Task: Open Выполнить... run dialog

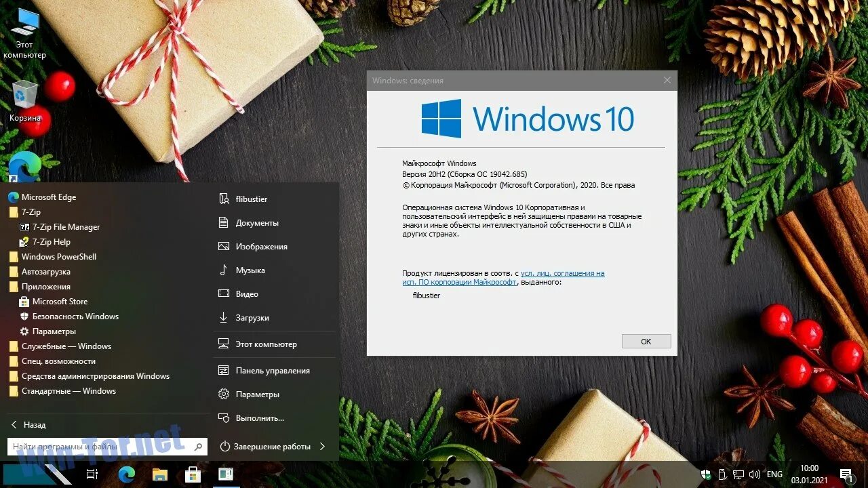Action: tap(251, 418)
